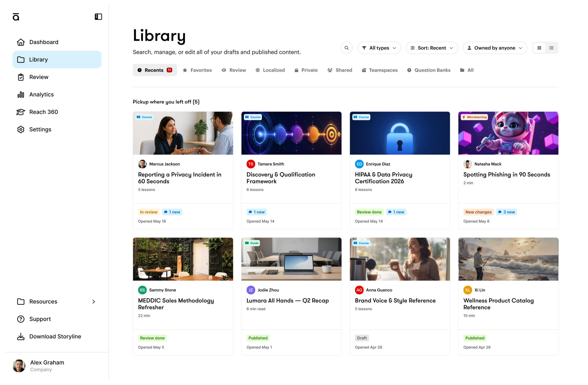The image size is (588, 385).
Task: Open Discovery & Qualification Framework title
Action: (x=281, y=178)
